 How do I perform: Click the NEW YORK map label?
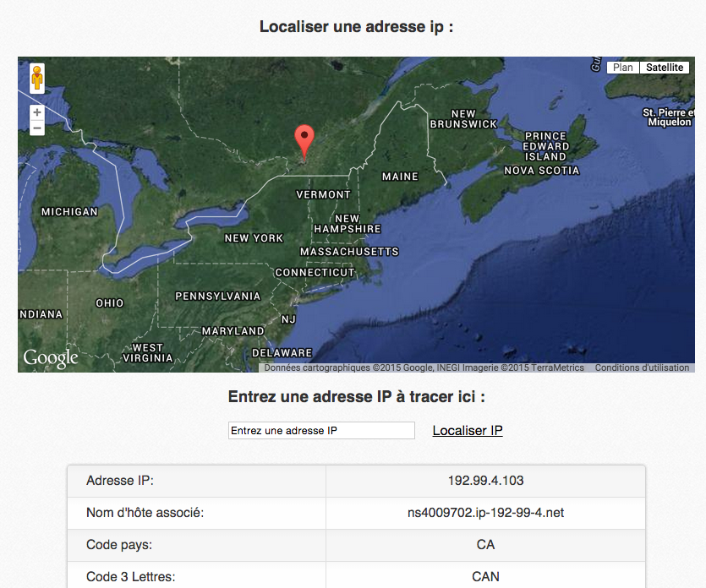coord(254,238)
